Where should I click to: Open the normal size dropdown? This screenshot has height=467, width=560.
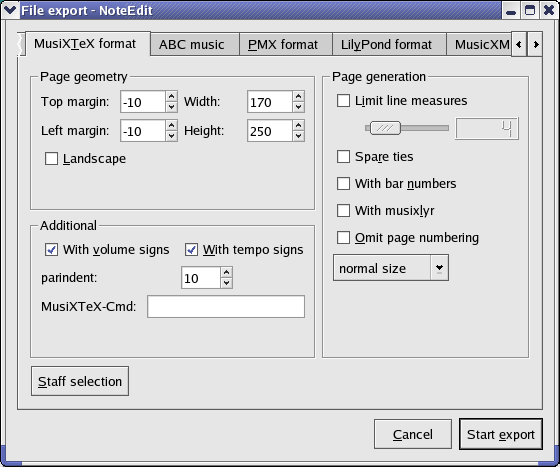click(391, 268)
